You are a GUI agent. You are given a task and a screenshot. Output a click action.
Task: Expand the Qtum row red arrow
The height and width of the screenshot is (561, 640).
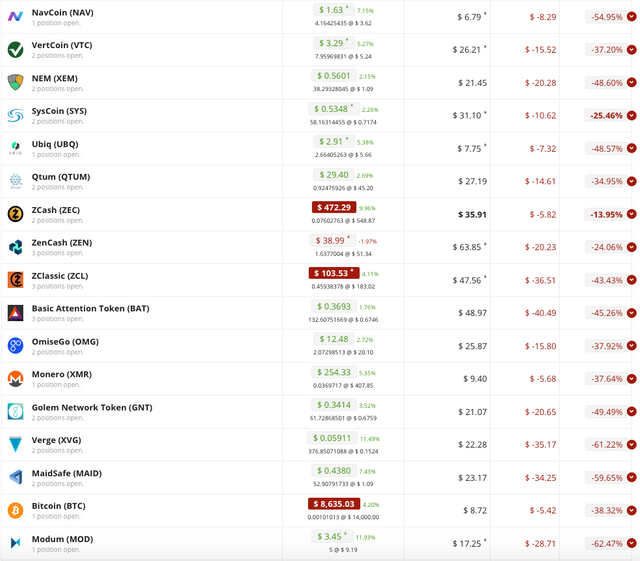[x=632, y=181]
